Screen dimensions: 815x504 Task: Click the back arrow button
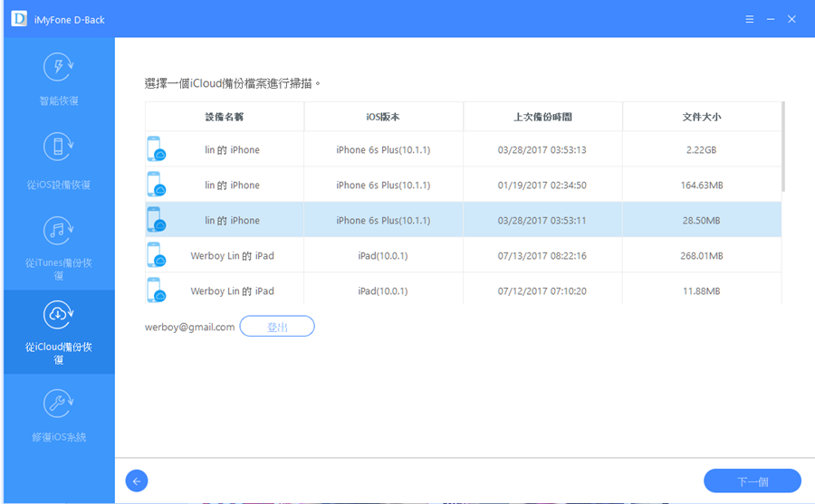[137, 481]
